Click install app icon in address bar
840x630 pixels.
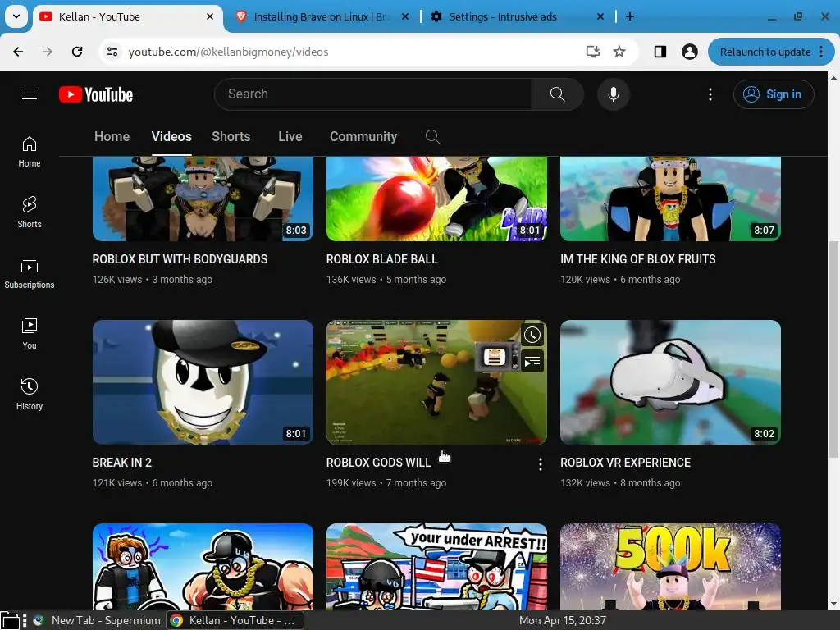[x=592, y=52]
